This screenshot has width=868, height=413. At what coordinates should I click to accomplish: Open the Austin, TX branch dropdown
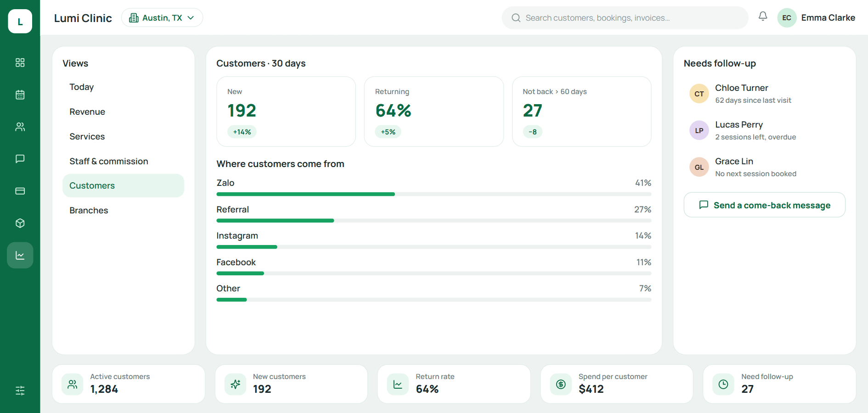pos(162,18)
